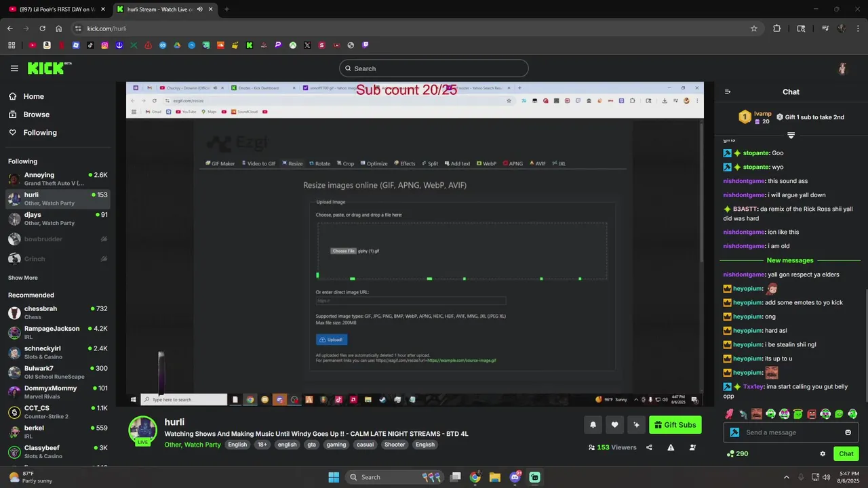Open the Other, Watch Party category link

193,445
